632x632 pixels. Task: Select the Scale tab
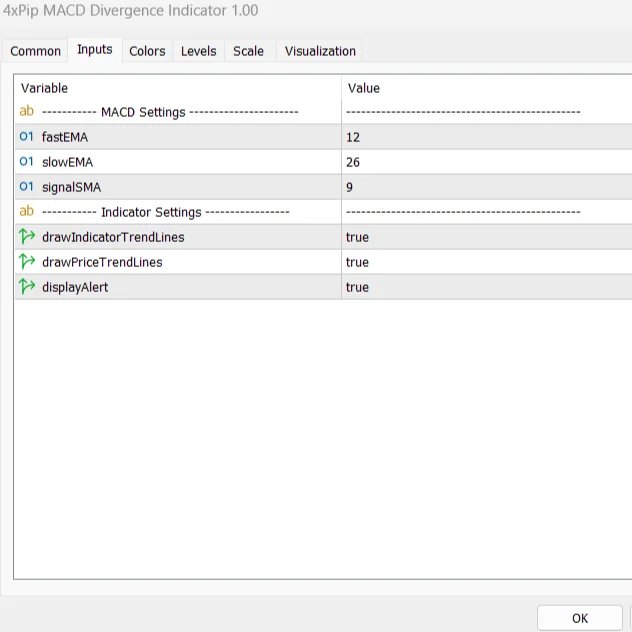248,51
